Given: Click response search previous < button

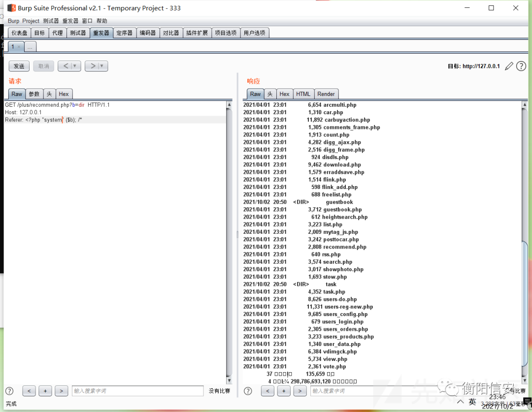Looking at the screenshot, I should [267, 391].
